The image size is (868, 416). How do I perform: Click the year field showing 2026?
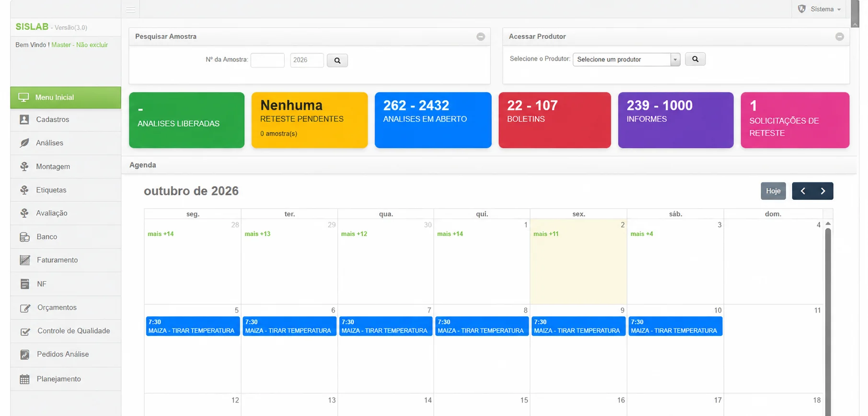(307, 60)
